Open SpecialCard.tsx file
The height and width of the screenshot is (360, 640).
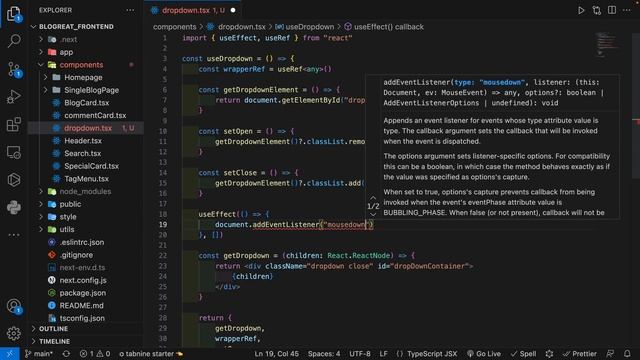tap(91, 166)
